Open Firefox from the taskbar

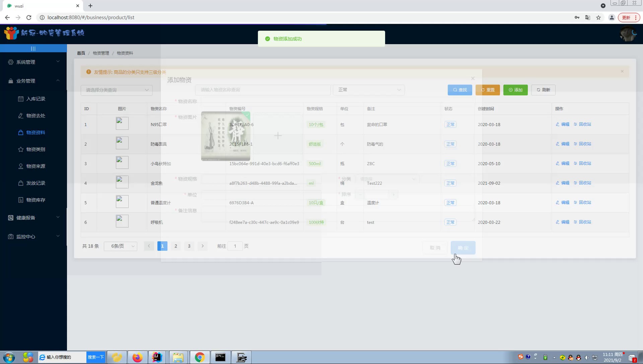[x=137, y=357]
